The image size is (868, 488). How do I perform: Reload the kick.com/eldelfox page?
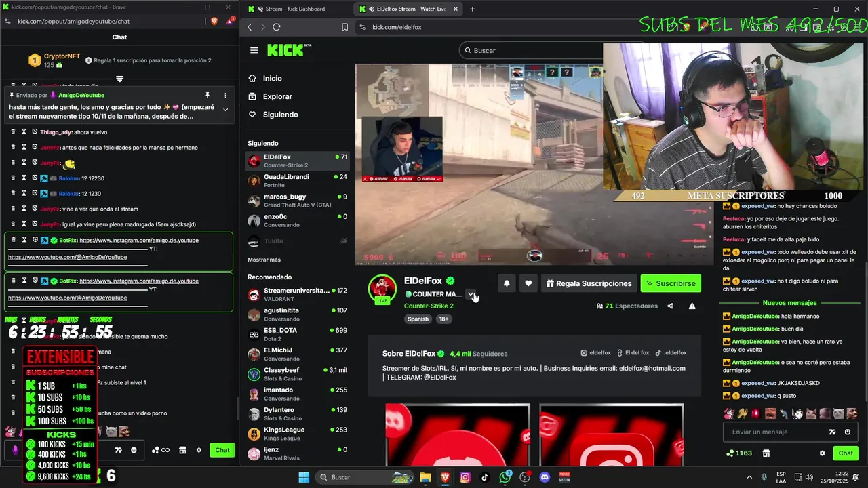coord(277,27)
